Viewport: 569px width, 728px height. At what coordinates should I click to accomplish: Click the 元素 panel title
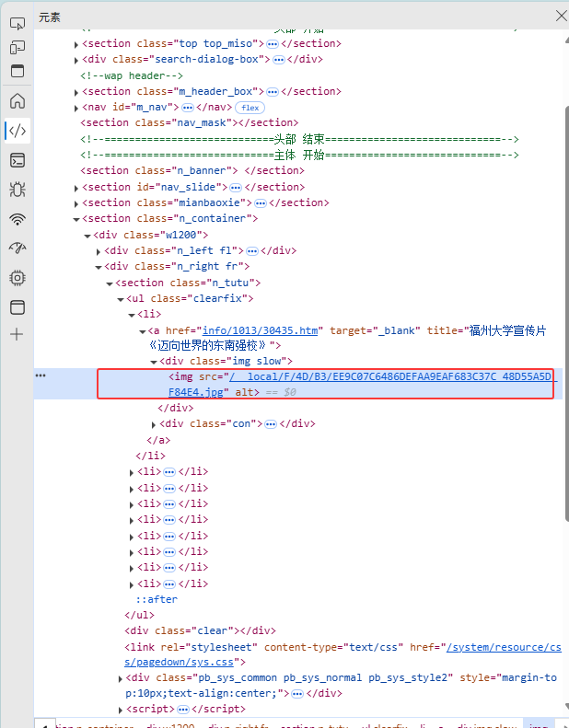pyautogui.click(x=50, y=17)
